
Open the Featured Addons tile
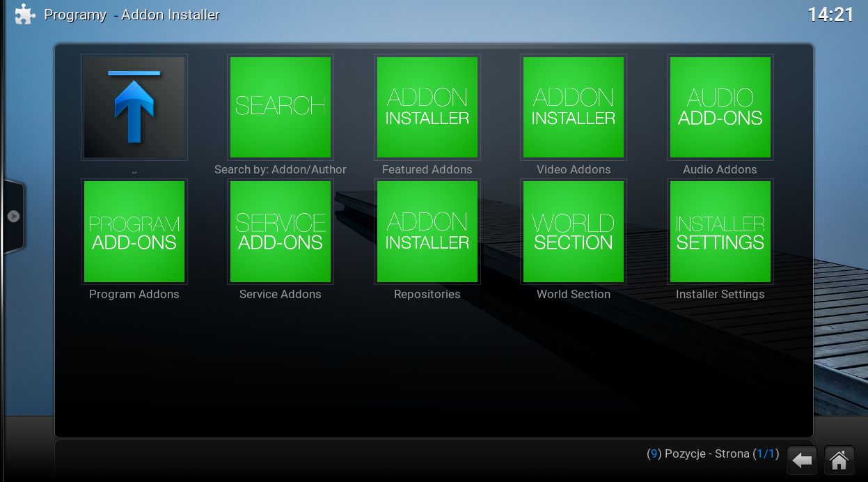click(x=427, y=107)
